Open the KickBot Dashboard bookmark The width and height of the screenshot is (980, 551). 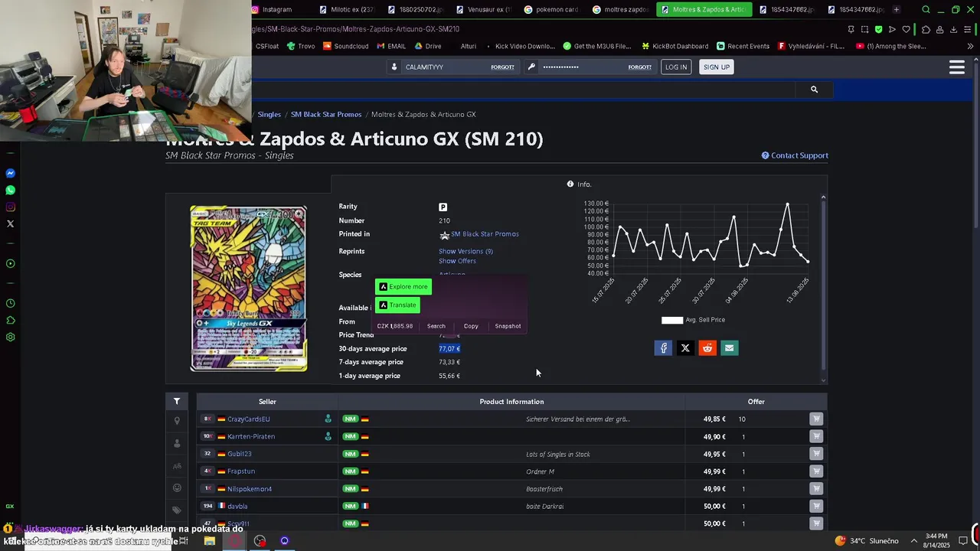pyautogui.click(x=675, y=46)
